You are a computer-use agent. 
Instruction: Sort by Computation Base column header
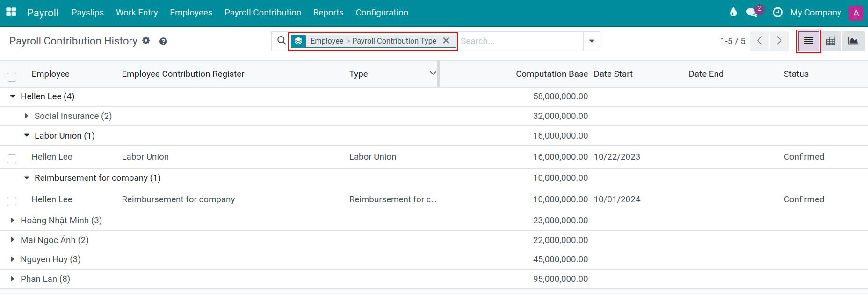552,74
